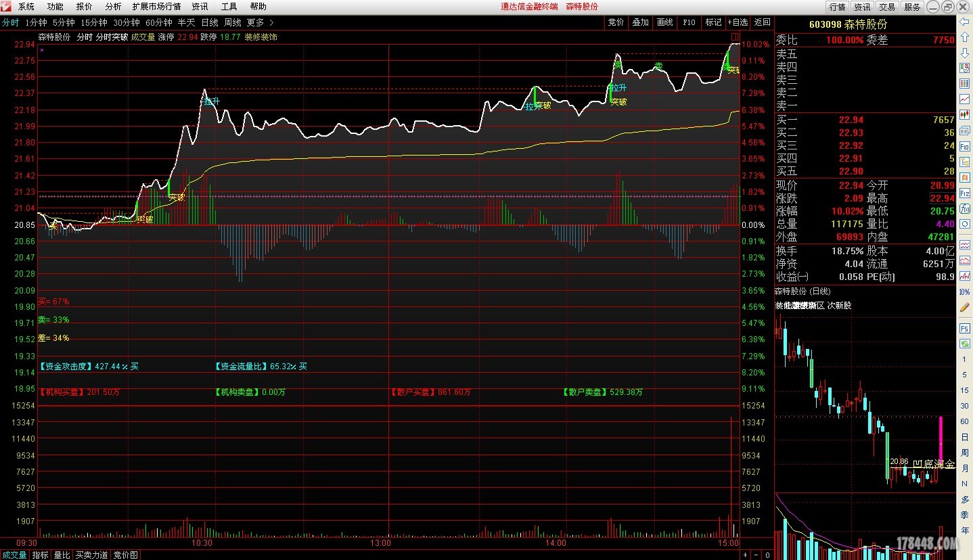Select the 周 weekly period in the sidebar
The image size is (973, 560).
(964, 453)
